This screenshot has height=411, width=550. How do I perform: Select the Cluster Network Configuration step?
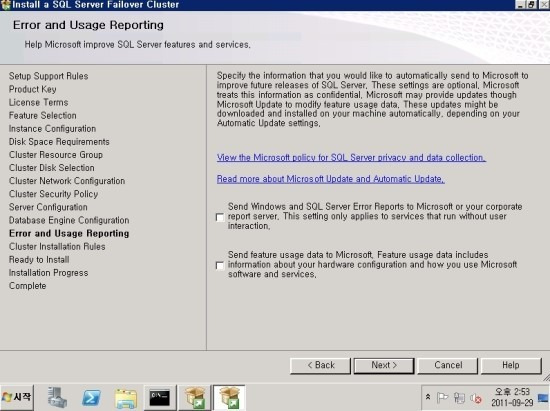[x=67, y=181]
